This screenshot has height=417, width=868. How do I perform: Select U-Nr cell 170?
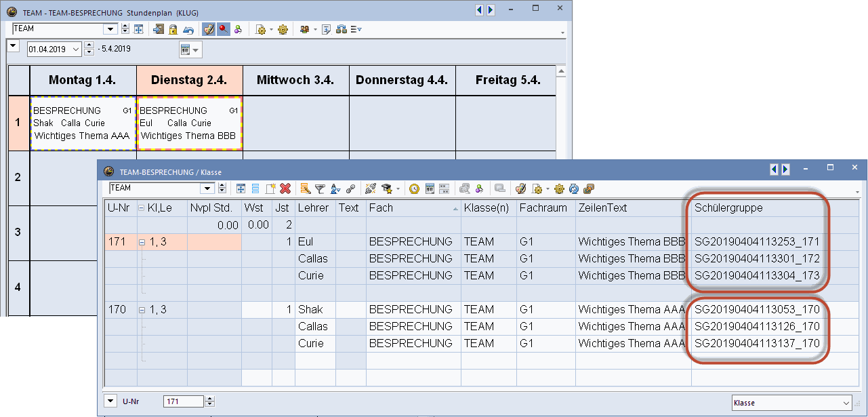click(x=121, y=310)
